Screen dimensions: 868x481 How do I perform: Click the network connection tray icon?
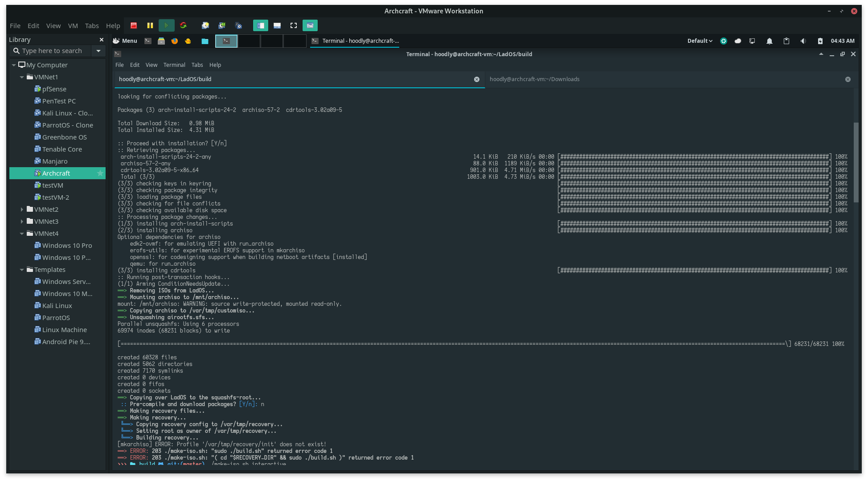click(x=753, y=41)
